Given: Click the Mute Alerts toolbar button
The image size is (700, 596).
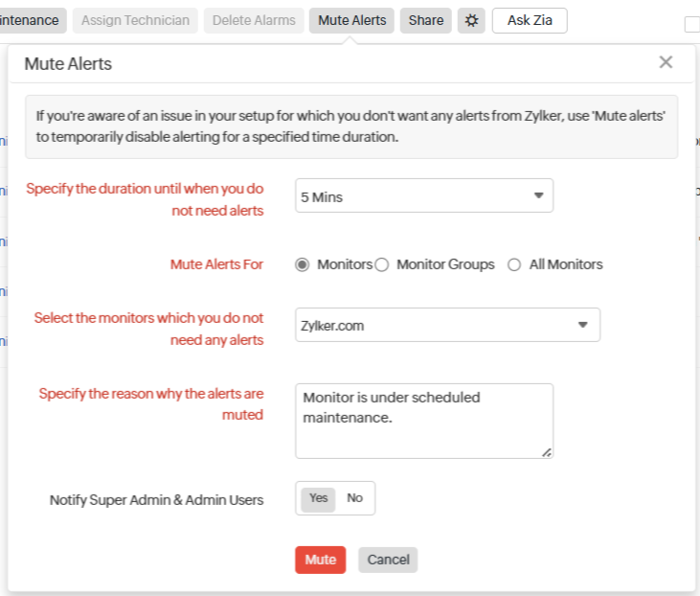Looking at the screenshot, I should [351, 20].
